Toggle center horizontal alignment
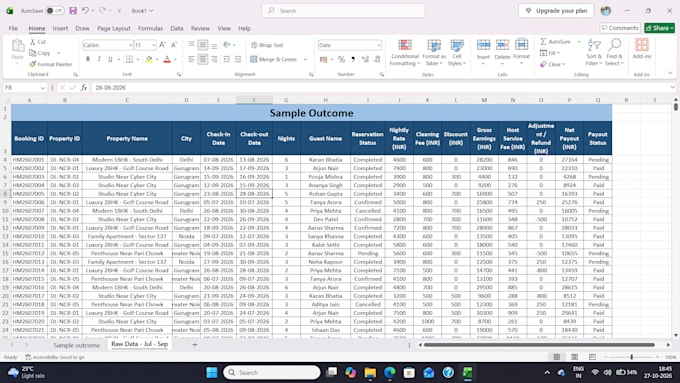 [x=203, y=59]
